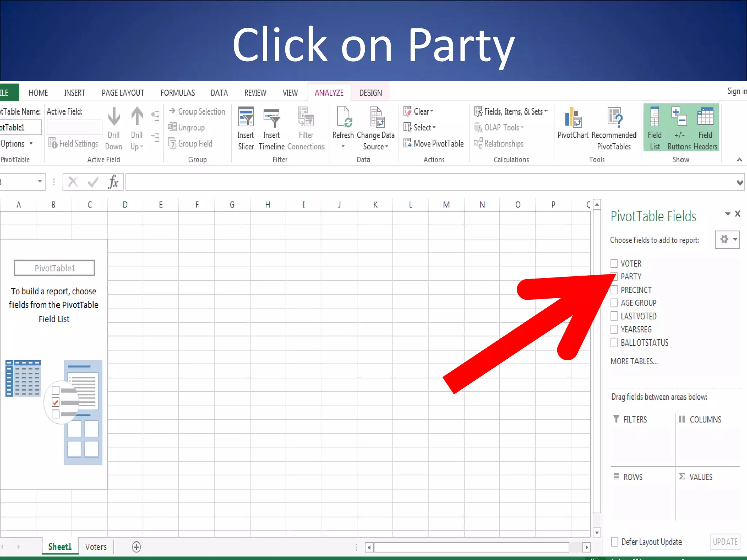Click the UPDATE button
This screenshot has height=560, width=747.
tap(725, 542)
